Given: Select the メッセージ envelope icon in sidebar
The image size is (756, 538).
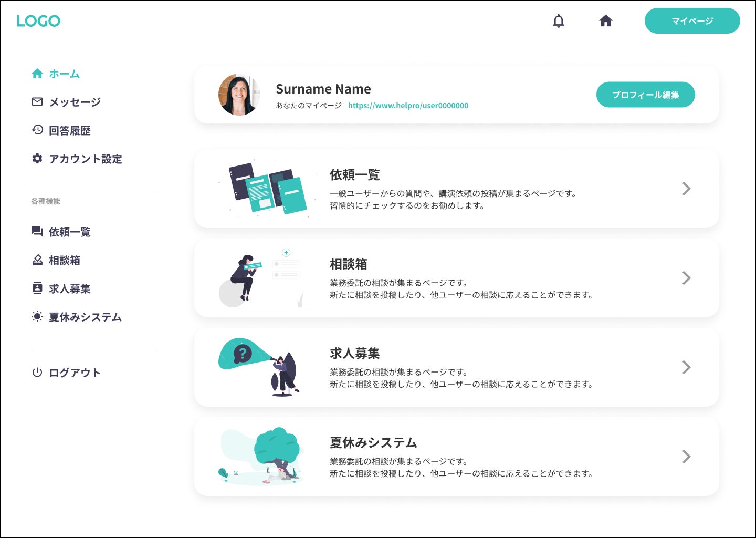Looking at the screenshot, I should click(37, 102).
